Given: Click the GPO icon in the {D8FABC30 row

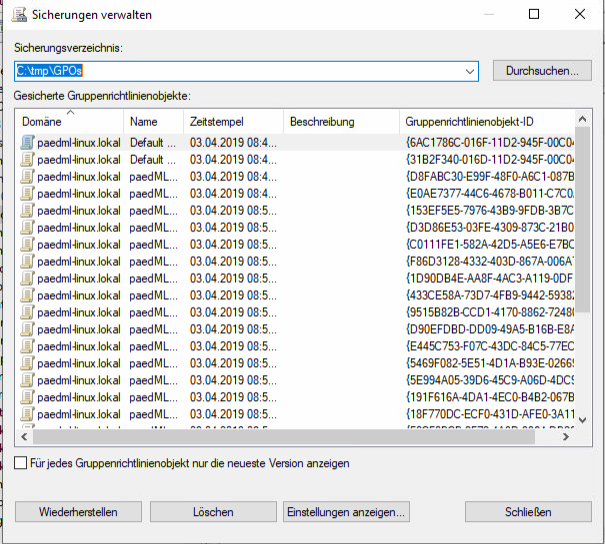Looking at the screenshot, I should click(x=28, y=176).
